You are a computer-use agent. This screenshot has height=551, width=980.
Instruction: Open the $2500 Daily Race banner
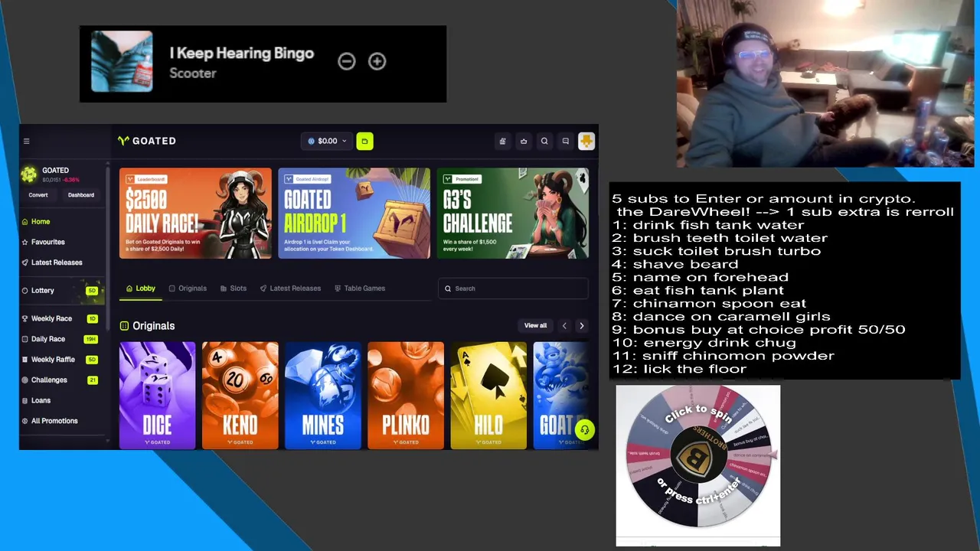coord(195,214)
